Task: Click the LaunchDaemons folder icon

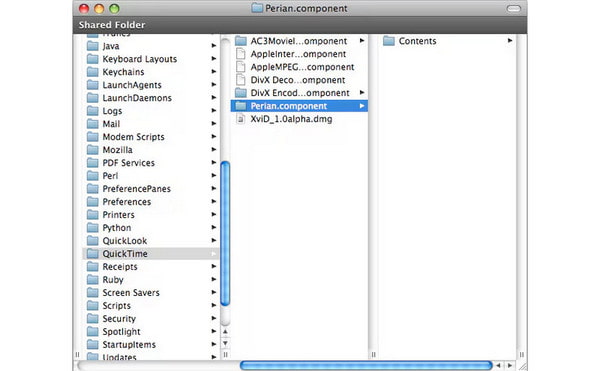Action: tap(93, 98)
